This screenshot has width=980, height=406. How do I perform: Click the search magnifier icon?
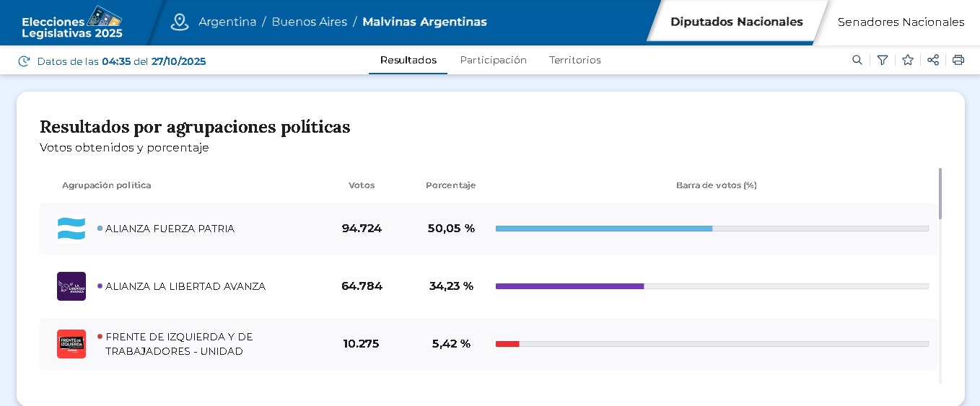(x=857, y=61)
